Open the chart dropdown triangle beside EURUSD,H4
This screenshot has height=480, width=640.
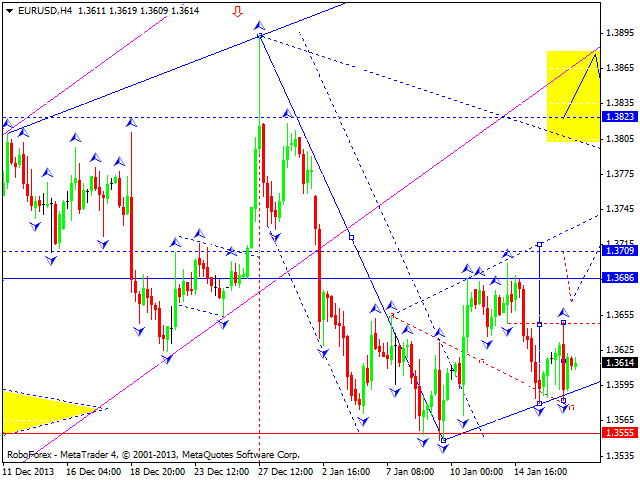point(9,11)
